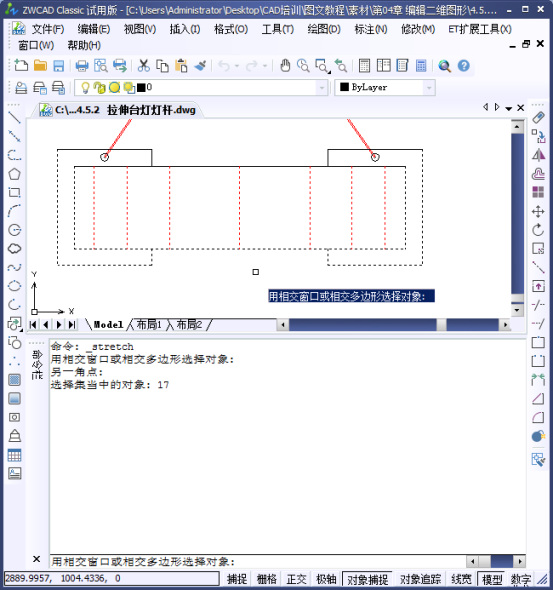This screenshot has width=554, height=590.
Task: Click the command line input field
Action: click(x=258, y=562)
